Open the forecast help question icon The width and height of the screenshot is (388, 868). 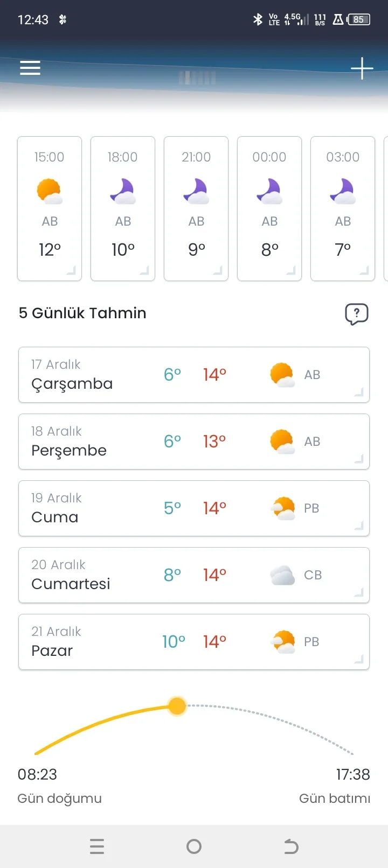pos(356,313)
